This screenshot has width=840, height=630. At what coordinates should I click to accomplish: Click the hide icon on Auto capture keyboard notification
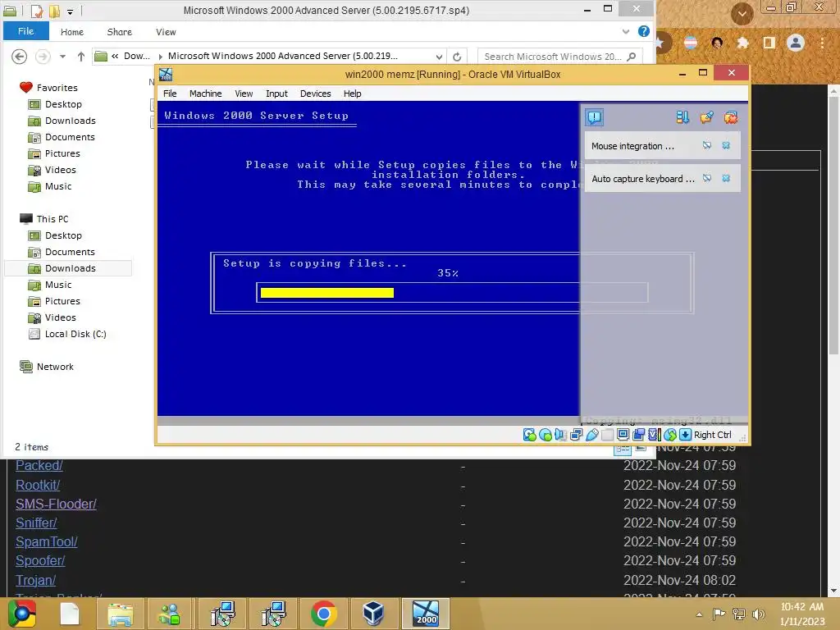[x=707, y=178]
